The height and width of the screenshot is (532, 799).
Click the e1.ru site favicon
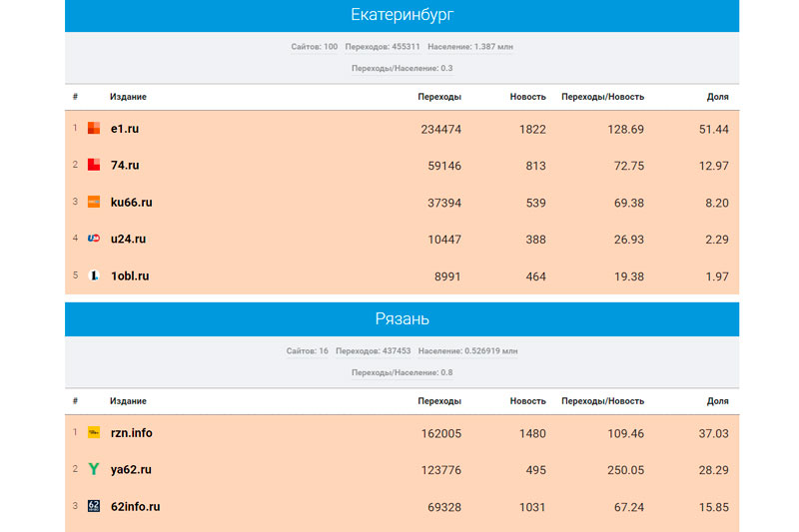click(x=94, y=129)
